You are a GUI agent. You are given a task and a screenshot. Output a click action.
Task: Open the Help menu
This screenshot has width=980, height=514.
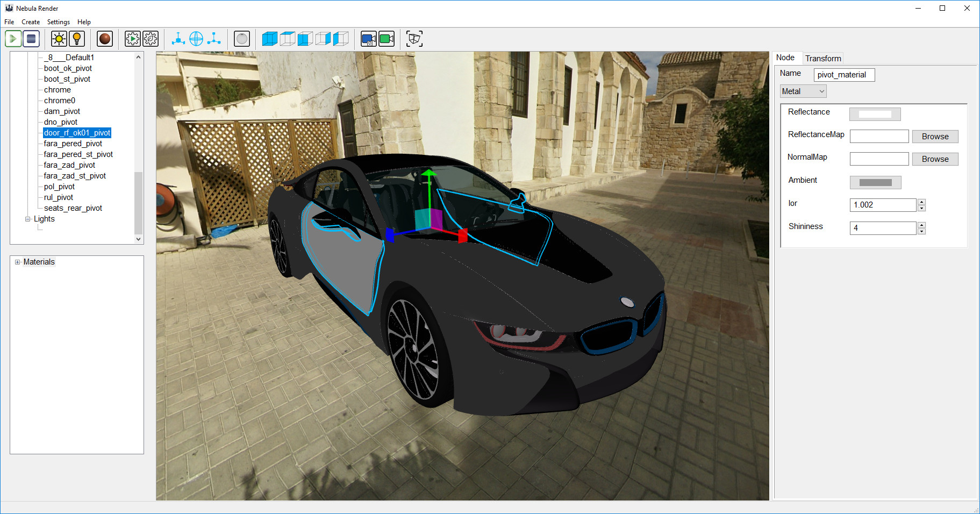[x=84, y=22]
